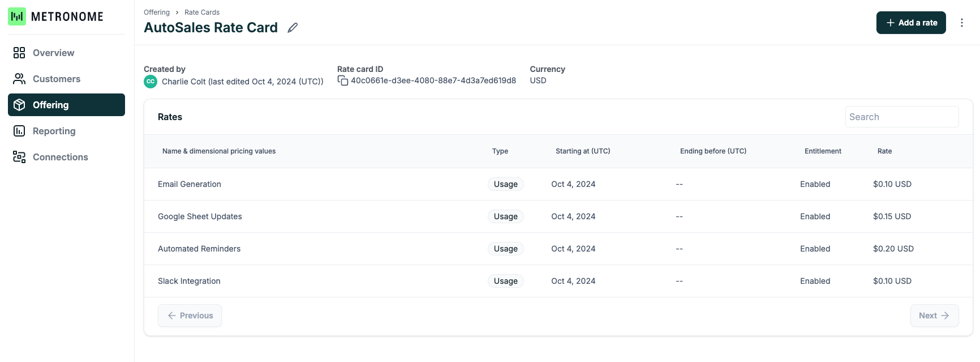980x362 pixels.
Task: Click the Metronome logo icon
Action: 17,16
